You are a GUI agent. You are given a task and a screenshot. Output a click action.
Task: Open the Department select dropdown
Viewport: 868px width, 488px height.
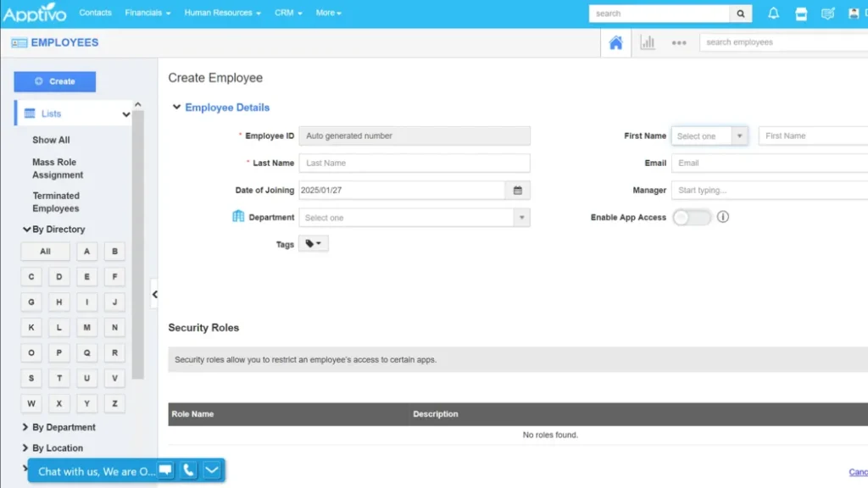point(415,218)
